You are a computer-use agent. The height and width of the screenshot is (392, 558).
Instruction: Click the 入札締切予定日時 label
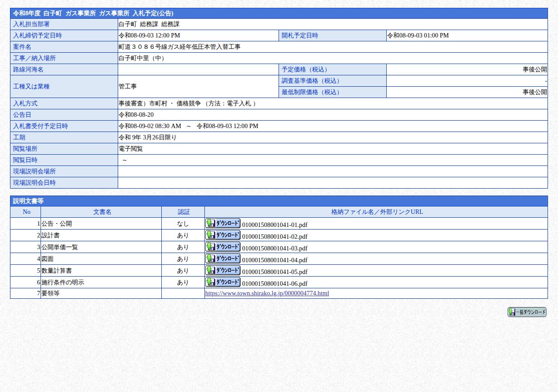[64, 35]
